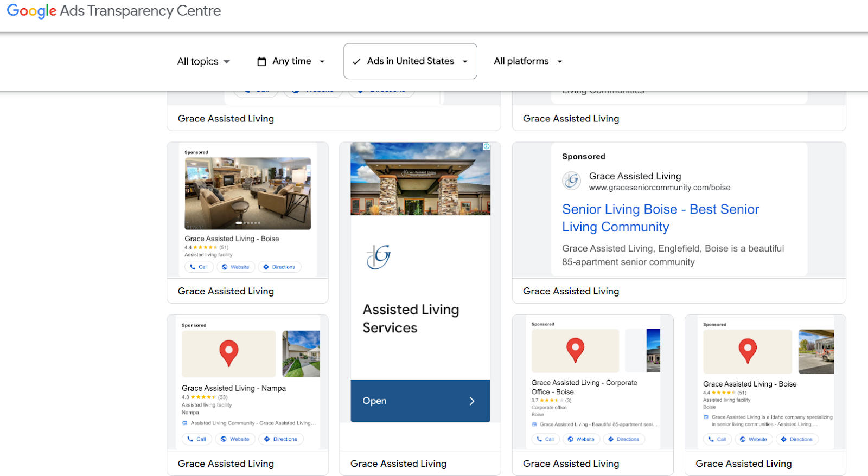868x476 pixels.
Task: Open building photo in banner ad
Action: tap(420, 179)
